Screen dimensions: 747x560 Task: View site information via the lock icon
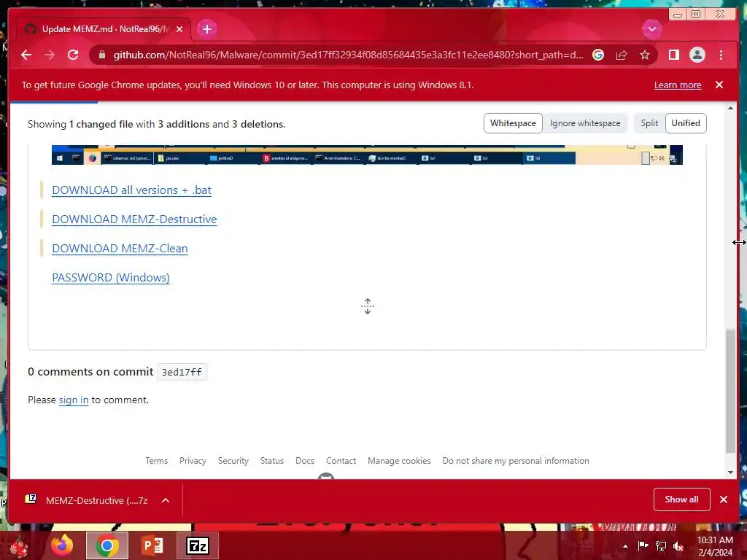click(x=101, y=55)
